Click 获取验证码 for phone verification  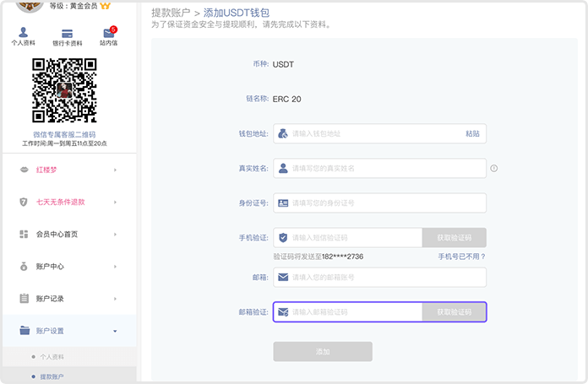tap(455, 237)
